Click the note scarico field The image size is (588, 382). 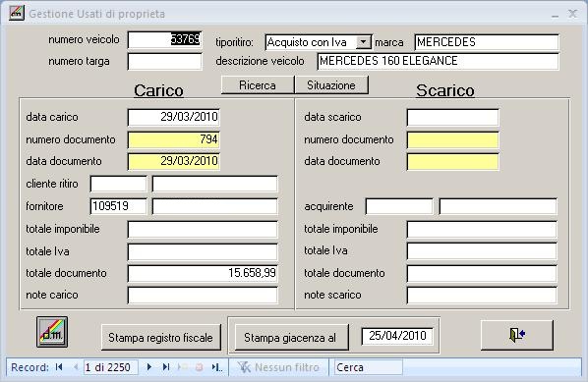click(482, 296)
